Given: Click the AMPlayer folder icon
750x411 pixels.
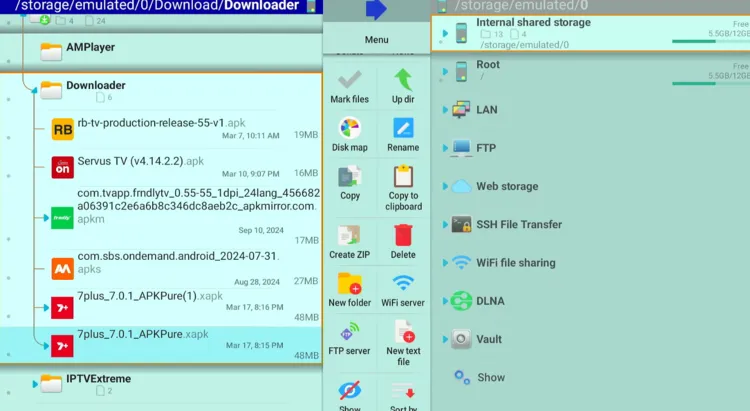Looking at the screenshot, I should click(x=51, y=52).
